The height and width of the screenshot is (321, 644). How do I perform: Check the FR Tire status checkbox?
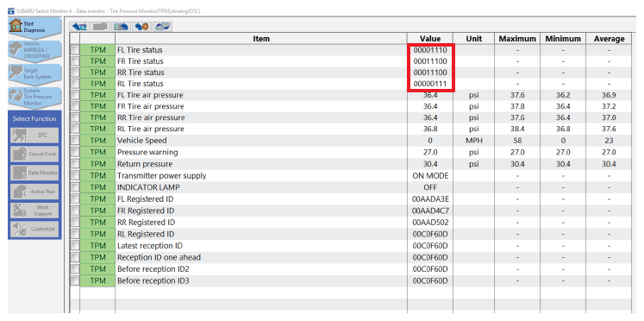[x=75, y=61]
